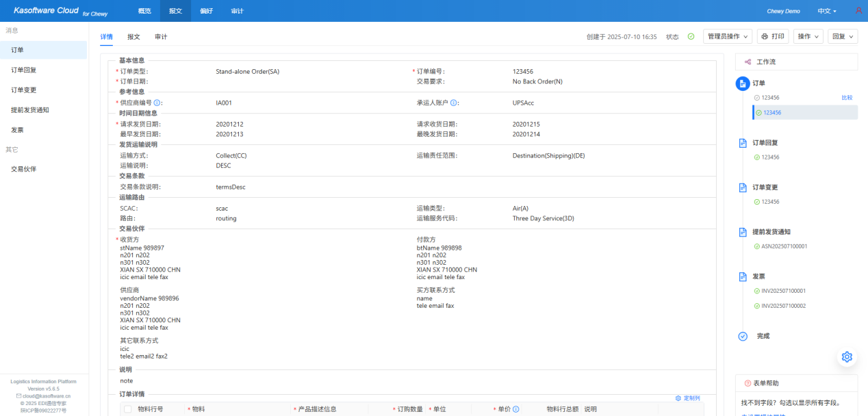
Task: Click the blue 订单 document step icon
Action: (x=743, y=83)
